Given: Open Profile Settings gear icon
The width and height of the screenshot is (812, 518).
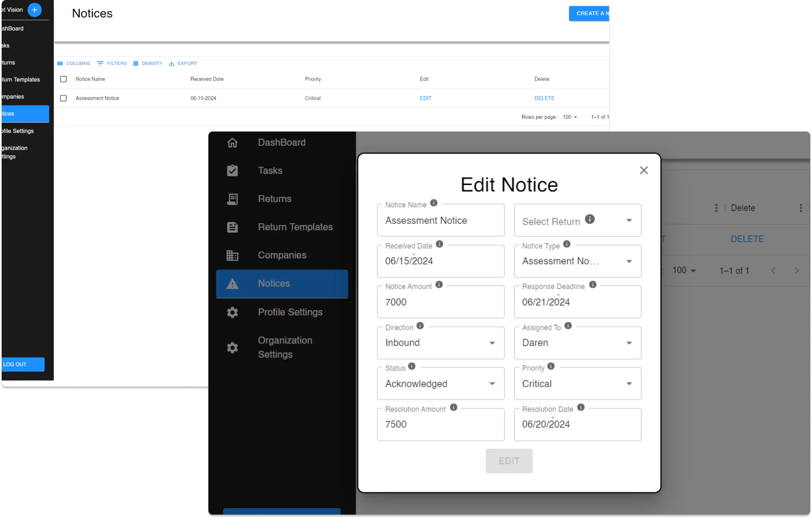Looking at the screenshot, I should [232, 312].
